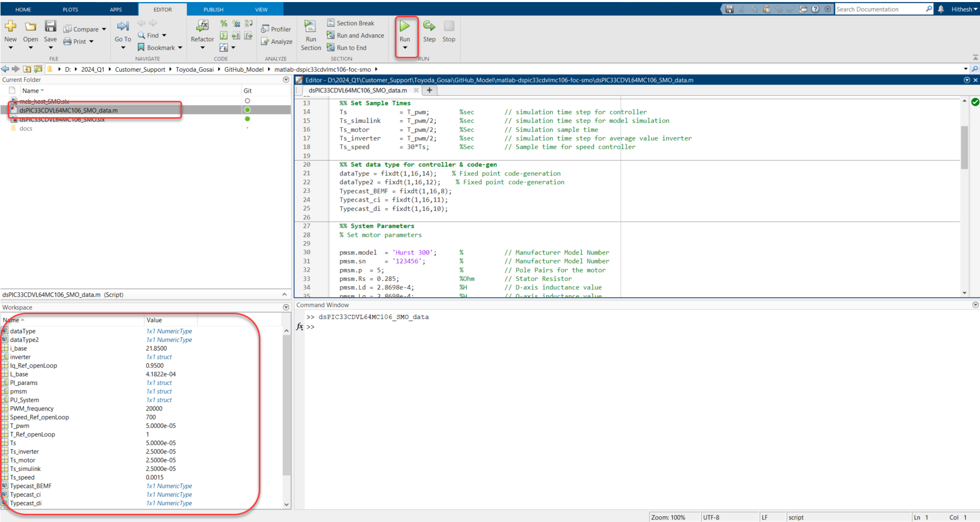Click Run and Advance
The image size is (980, 522).
pyautogui.click(x=355, y=35)
